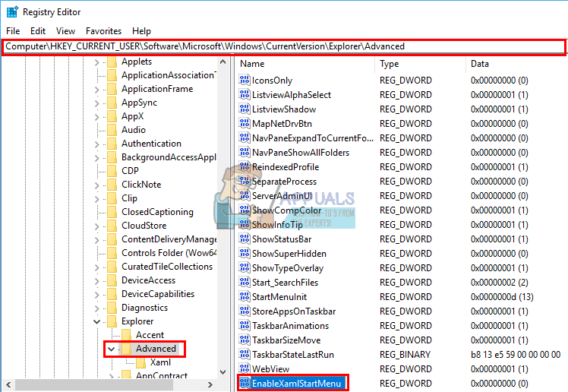This screenshot has height=392, width=568.
Task: Click the ListviewAlphaSelect value icon
Action: 245,94
